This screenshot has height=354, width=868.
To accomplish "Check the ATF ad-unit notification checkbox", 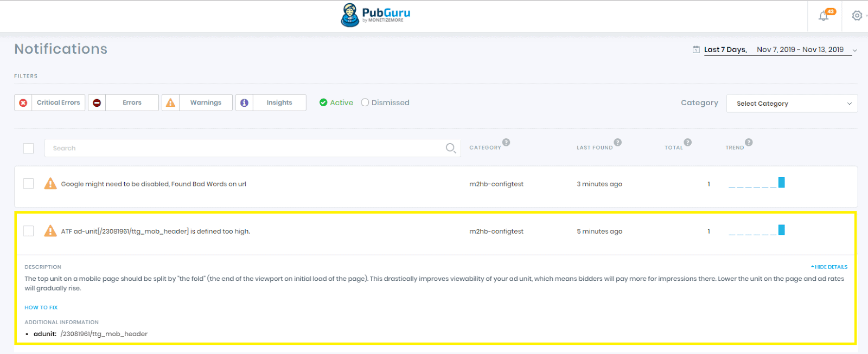I will (x=29, y=231).
